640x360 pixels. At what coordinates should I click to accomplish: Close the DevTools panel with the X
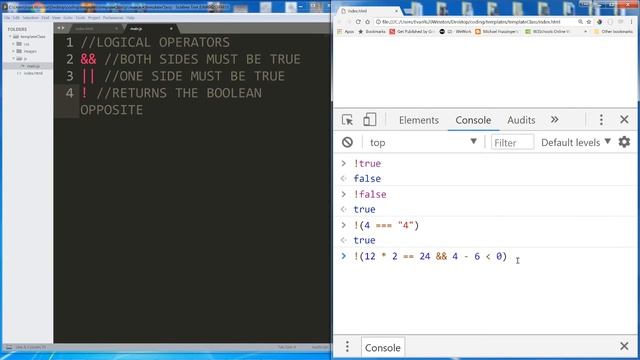pyautogui.click(x=624, y=120)
